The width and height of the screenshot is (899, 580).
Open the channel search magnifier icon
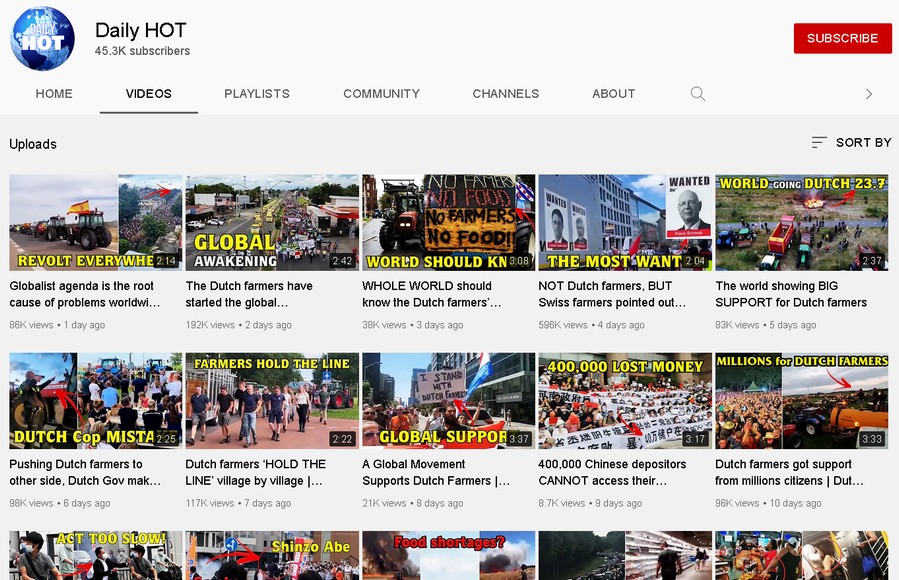(x=698, y=94)
